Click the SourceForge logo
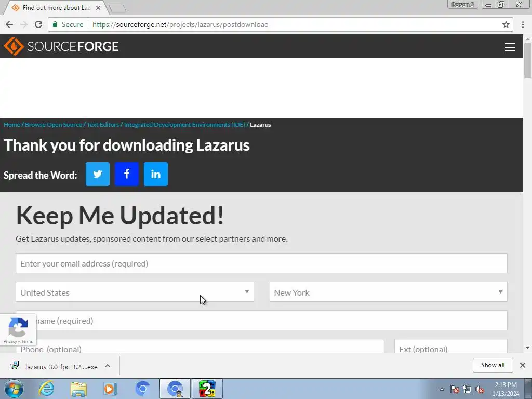The width and height of the screenshot is (532, 399). 61,46
